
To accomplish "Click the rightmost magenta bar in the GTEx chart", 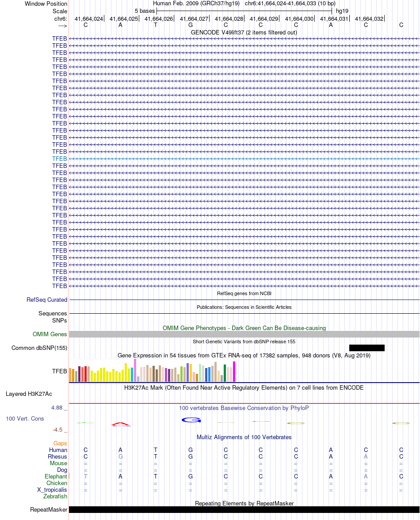I will pos(234,372).
